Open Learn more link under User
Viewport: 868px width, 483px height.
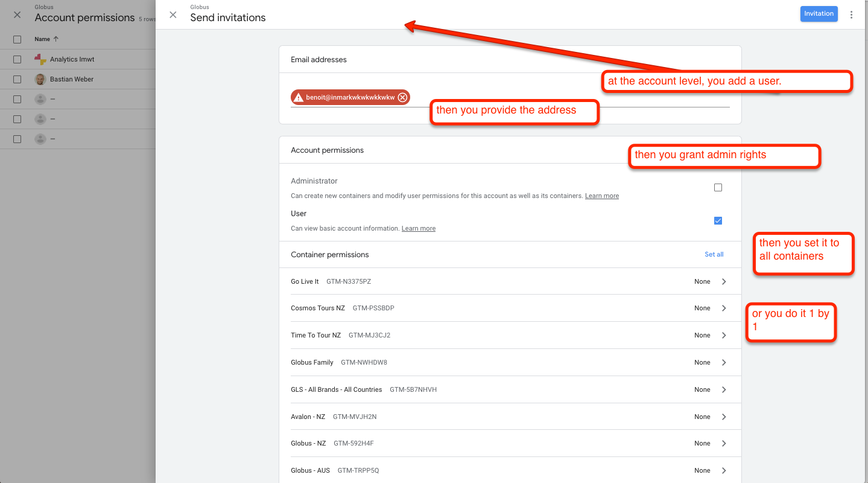pyautogui.click(x=419, y=228)
